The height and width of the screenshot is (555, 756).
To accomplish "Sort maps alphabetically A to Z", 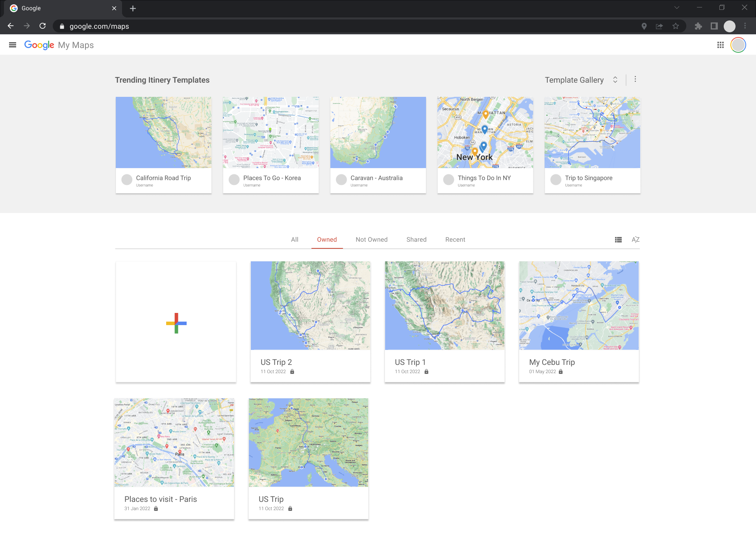I will click(x=636, y=240).
